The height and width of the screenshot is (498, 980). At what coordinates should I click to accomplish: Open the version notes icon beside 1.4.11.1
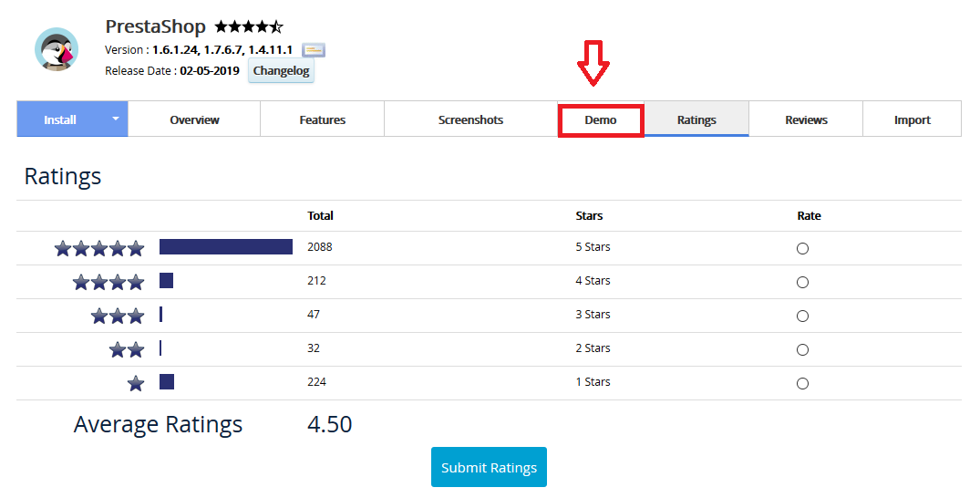313,50
